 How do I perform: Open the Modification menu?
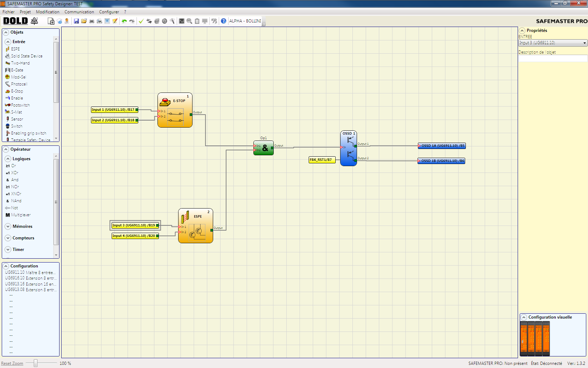48,12
